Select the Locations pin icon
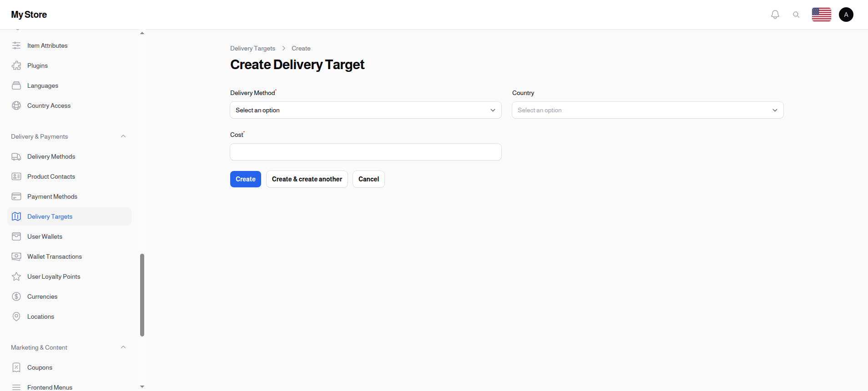 (16, 316)
